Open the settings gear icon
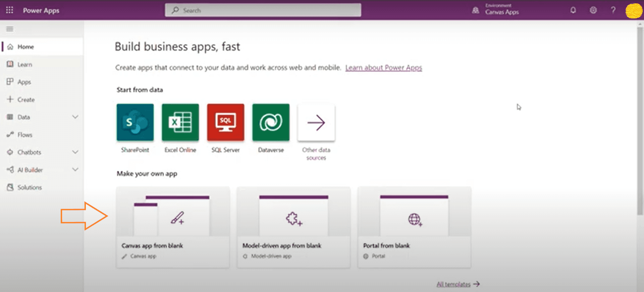This screenshot has width=644, height=292. tap(593, 10)
